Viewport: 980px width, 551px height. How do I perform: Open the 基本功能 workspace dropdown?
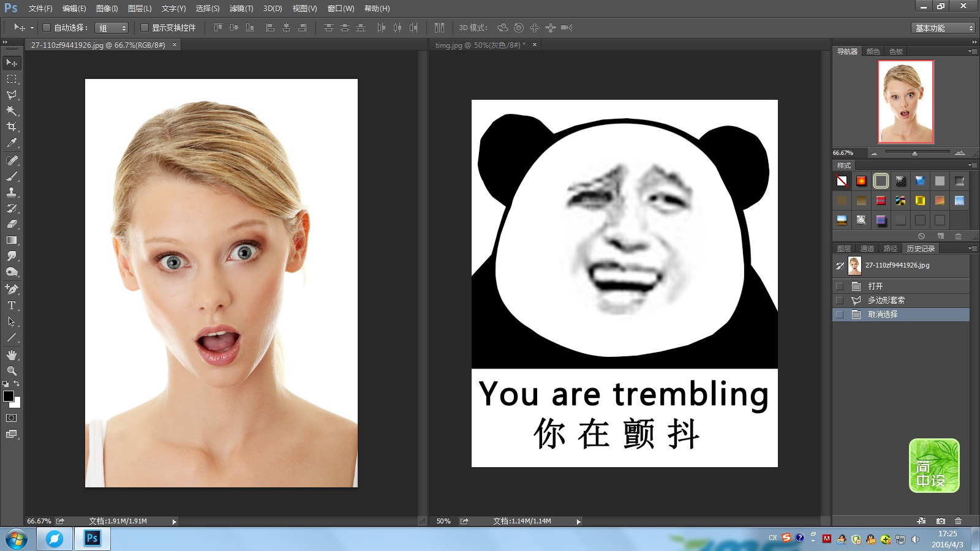(943, 28)
